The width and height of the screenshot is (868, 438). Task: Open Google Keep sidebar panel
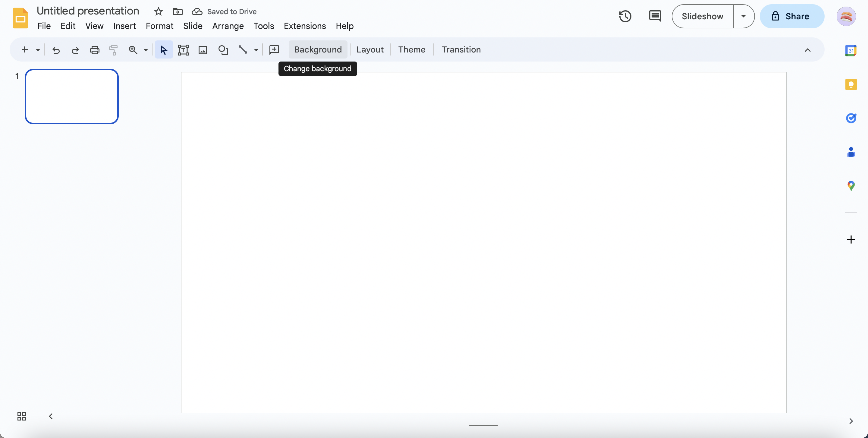pyautogui.click(x=851, y=84)
